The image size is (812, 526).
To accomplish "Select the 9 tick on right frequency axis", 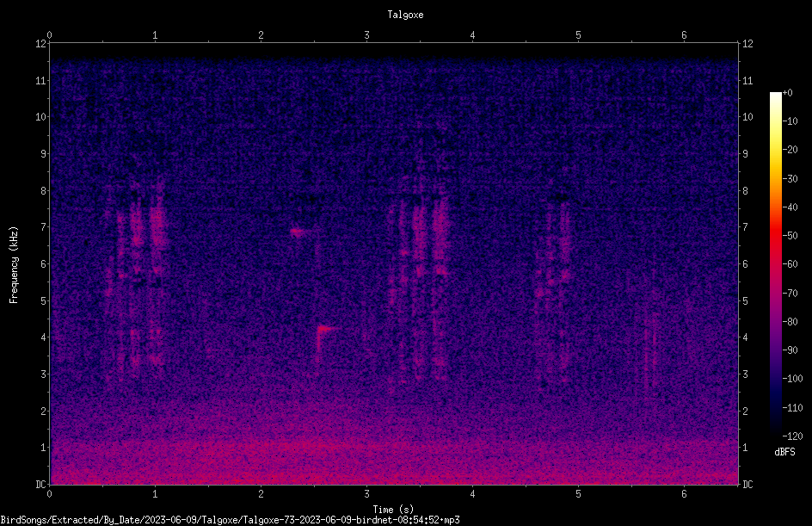I will [x=745, y=154].
